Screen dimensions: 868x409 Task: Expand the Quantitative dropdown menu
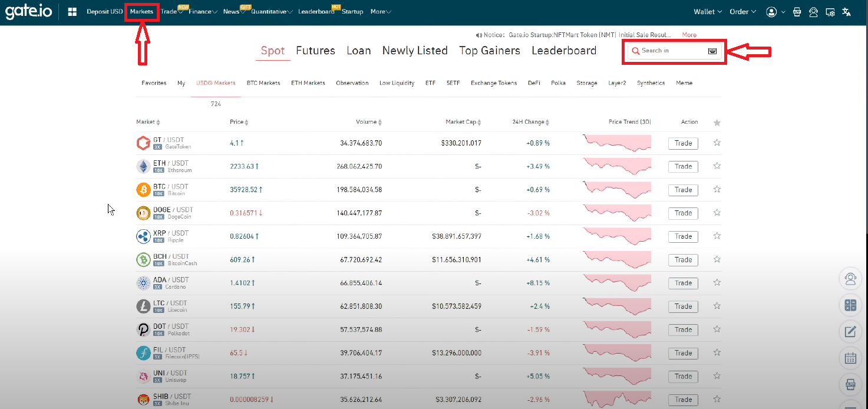tap(272, 12)
